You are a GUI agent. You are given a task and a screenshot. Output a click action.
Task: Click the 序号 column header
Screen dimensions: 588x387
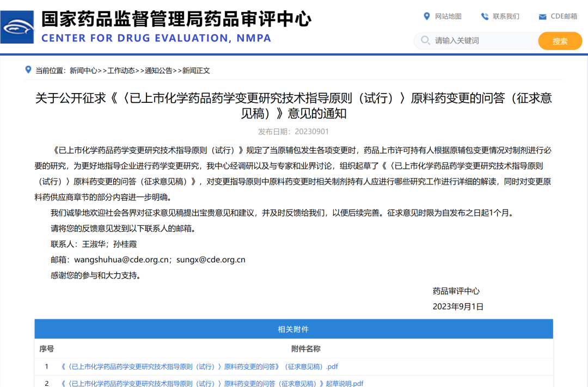tap(46, 349)
